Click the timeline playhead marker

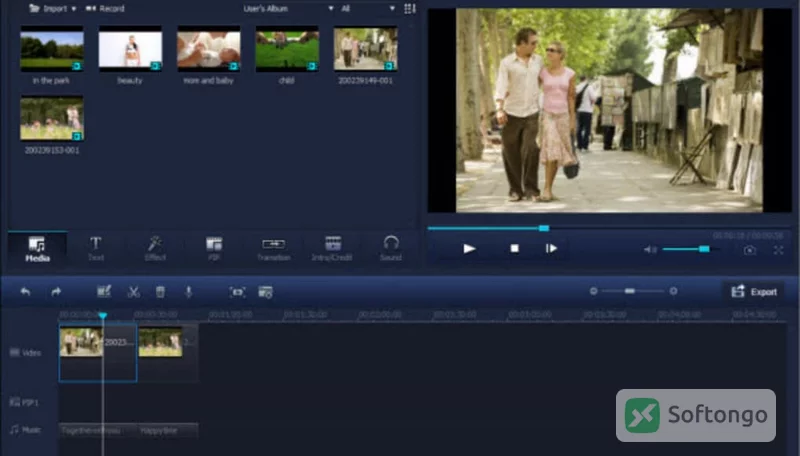(x=103, y=316)
